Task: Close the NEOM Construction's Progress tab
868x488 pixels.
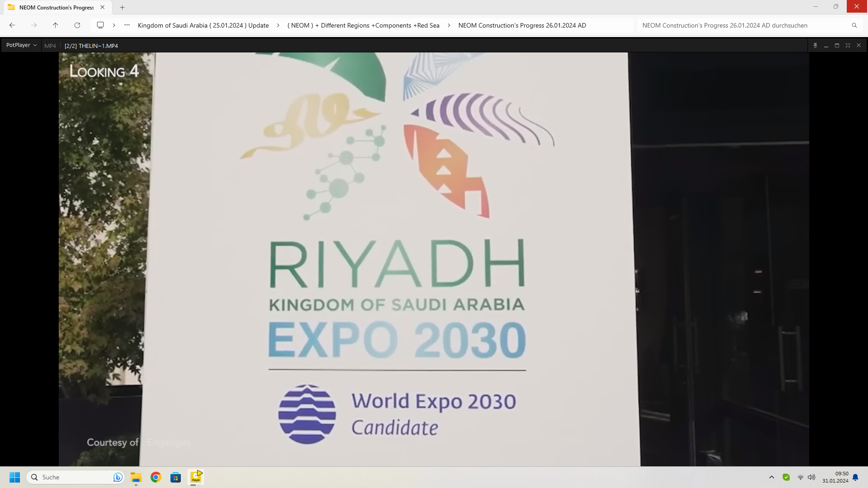Action: [103, 7]
